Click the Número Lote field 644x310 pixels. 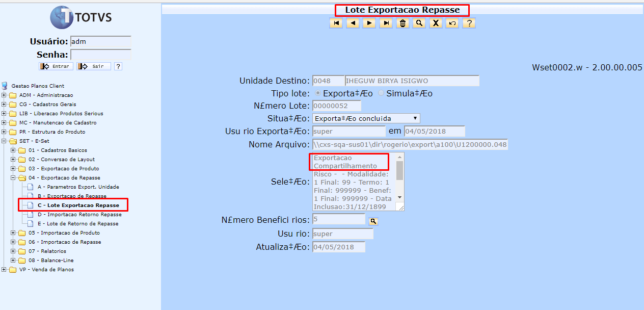pyautogui.click(x=337, y=106)
